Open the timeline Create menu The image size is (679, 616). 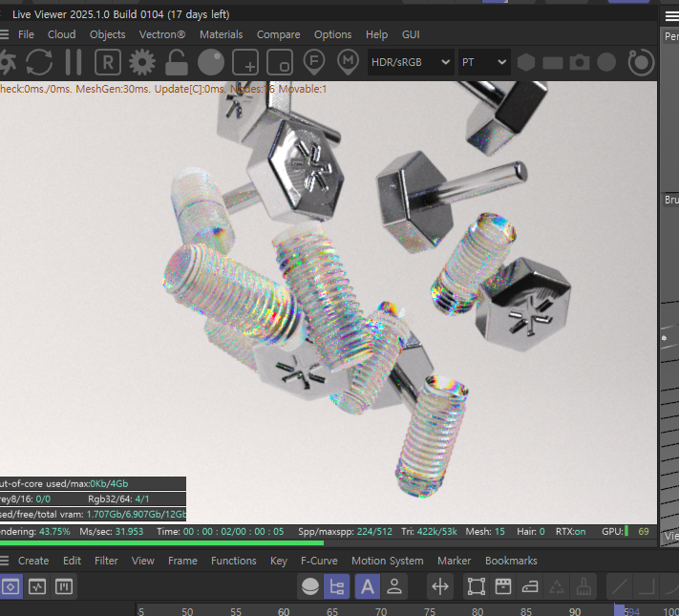click(x=33, y=561)
